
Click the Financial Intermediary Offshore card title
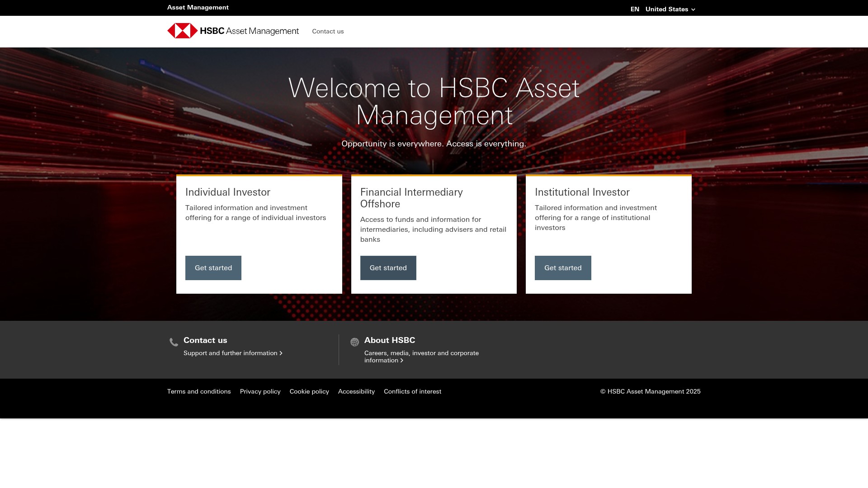(411, 198)
